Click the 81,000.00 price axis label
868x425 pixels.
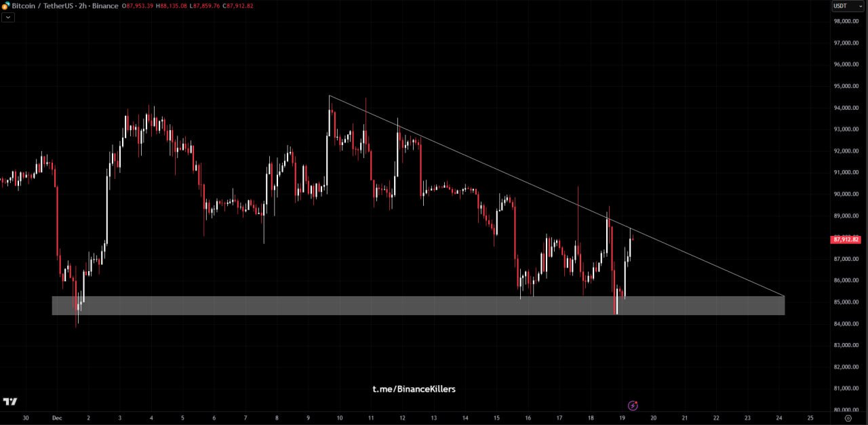847,388
